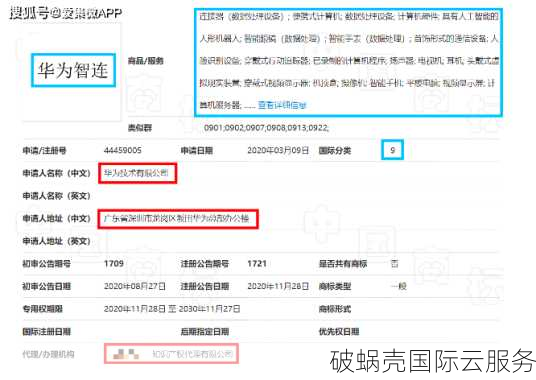Image resolution: width=536 pixels, height=380 pixels.
Task: Click the 申请人地址（中文） label
Action: pyautogui.click(x=57, y=218)
